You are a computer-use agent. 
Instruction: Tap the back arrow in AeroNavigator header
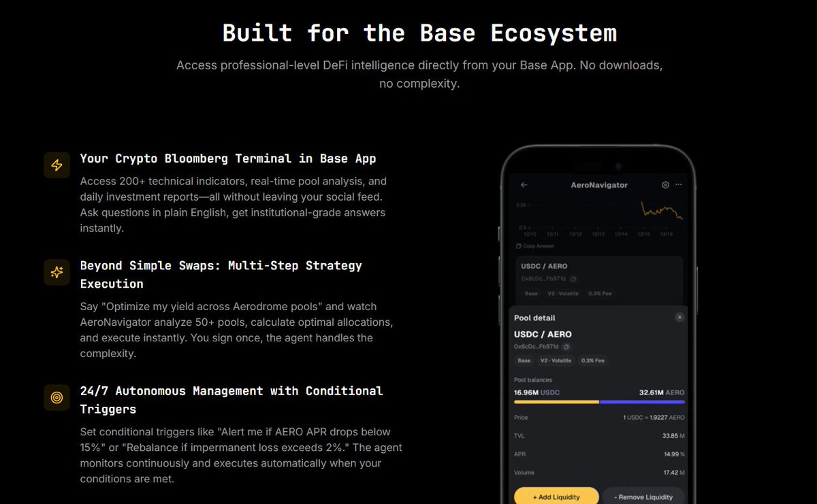pyautogui.click(x=524, y=185)
